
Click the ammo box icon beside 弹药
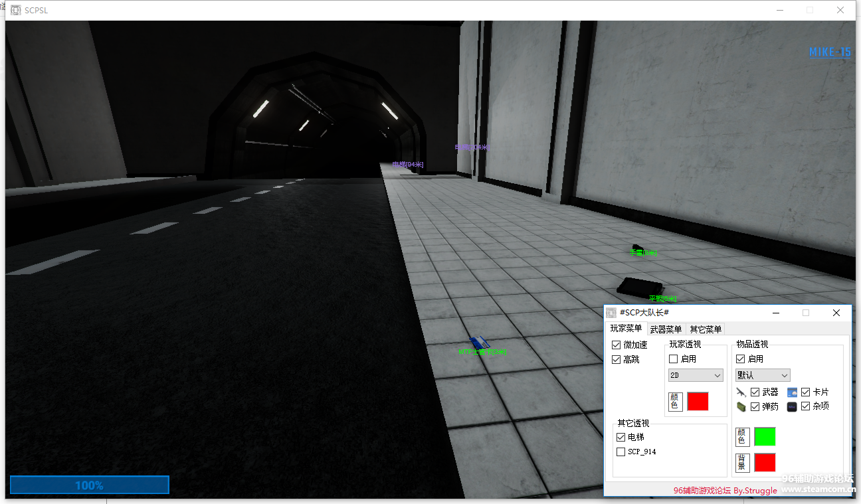[742, 406]
